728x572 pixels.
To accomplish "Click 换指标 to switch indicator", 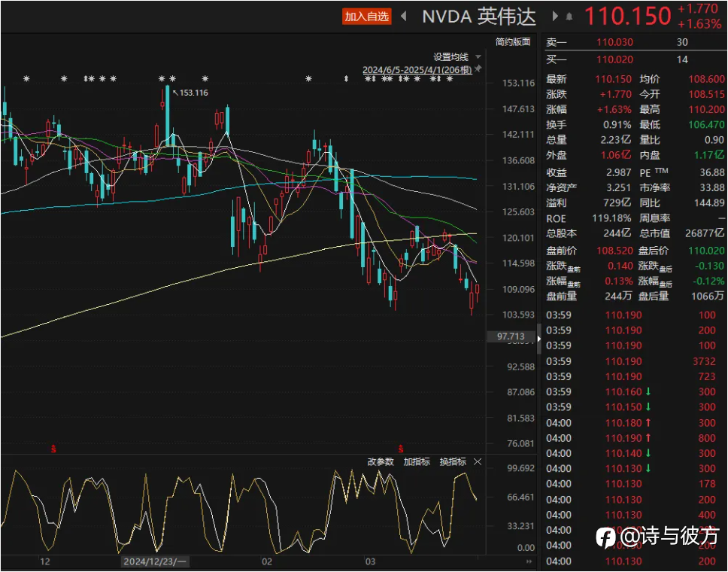I will (453, 461).
